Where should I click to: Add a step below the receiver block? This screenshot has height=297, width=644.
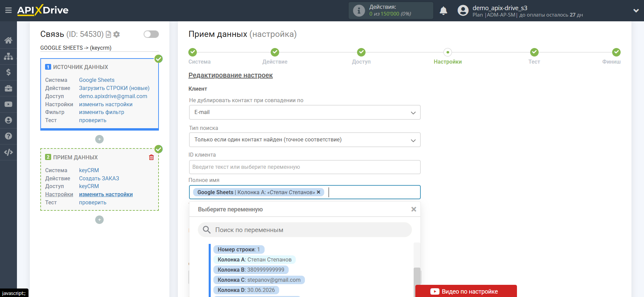point(99,220)
